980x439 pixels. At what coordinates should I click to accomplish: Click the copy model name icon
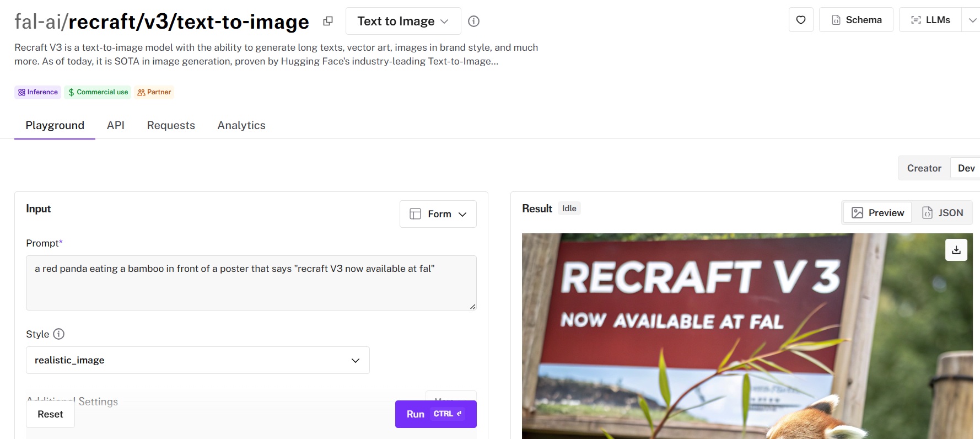(328, 21)
